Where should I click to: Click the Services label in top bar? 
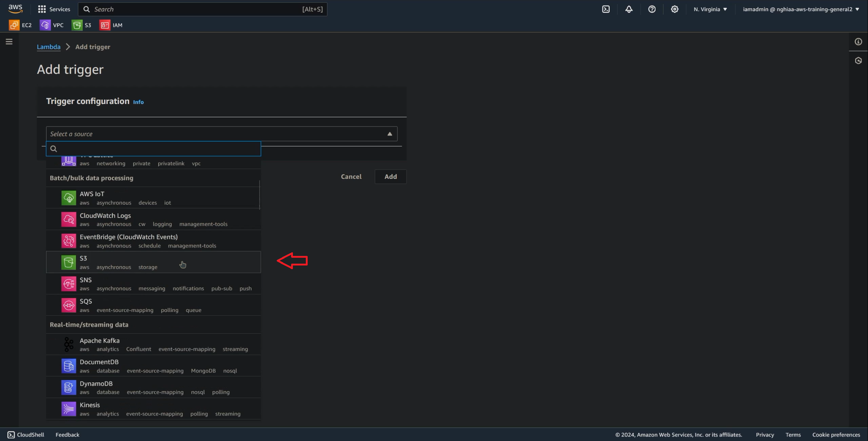pos(60,9)
